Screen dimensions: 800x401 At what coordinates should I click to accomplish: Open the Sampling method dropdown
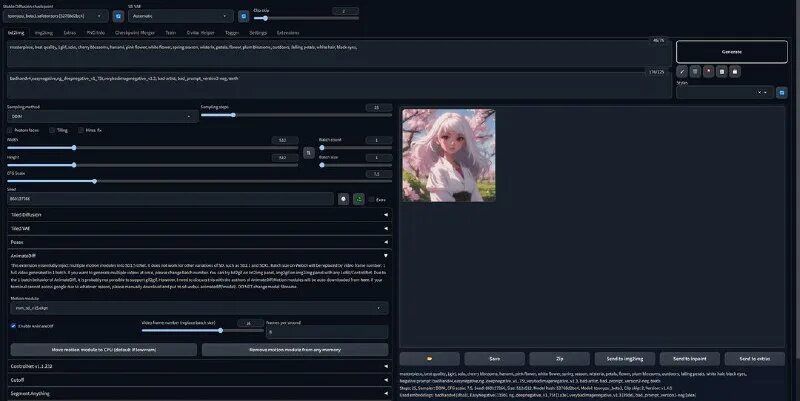click(102, 116)
